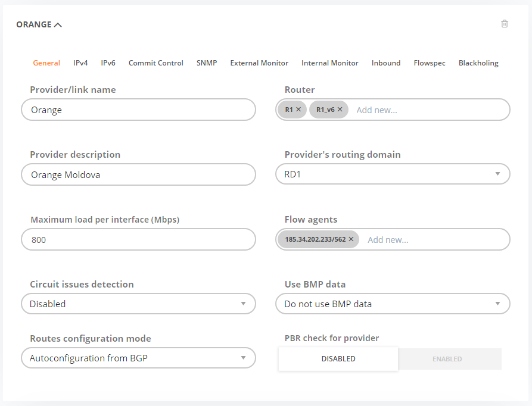Open the IPv6 tab
The width and height of the screenshot is (532, 406).
click(x=108, y=63)
